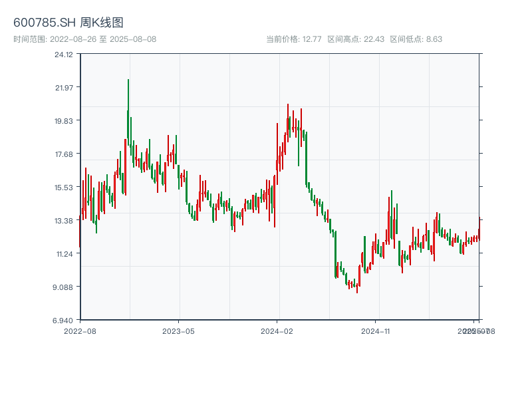Click the x-axis label 2024-11
Viewport: 532px width, 399px height.
[375, 331]
